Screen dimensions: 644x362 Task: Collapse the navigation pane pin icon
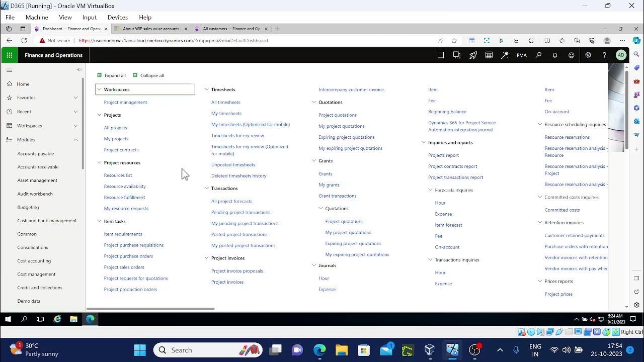tap(79, 69)
